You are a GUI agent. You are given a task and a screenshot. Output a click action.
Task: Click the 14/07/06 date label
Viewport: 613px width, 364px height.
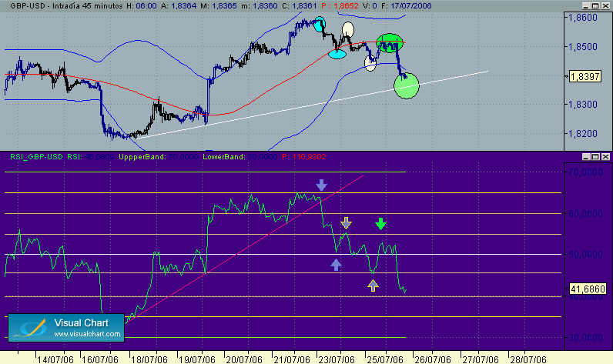click(55, 359)
